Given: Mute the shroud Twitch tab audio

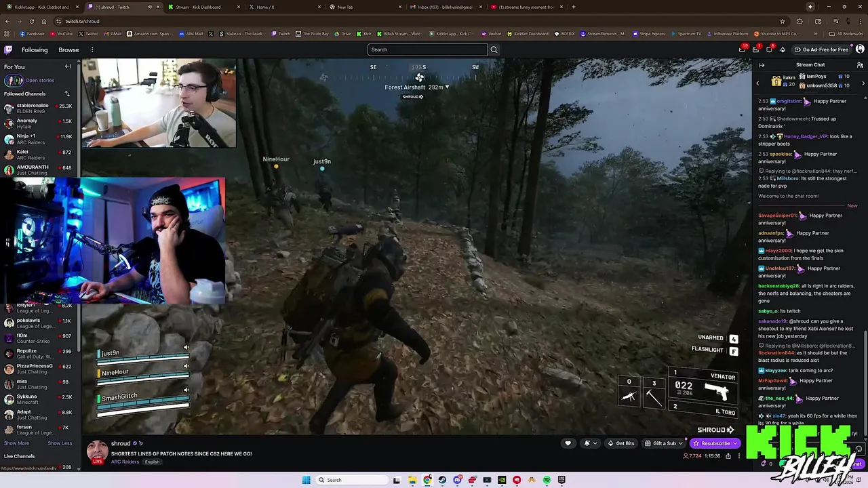Looking at the screenshot, I should (x=150, y=7).
